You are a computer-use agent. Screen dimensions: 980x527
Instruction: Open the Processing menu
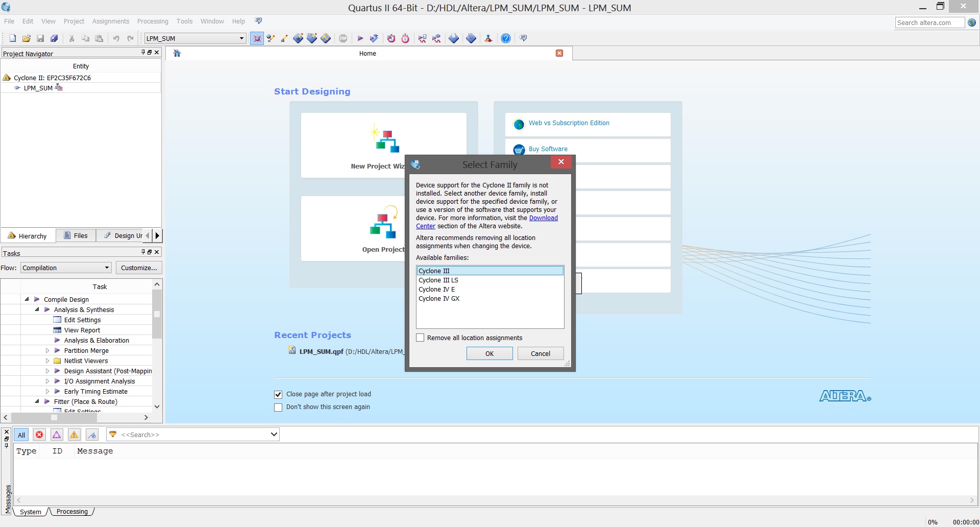153,21
